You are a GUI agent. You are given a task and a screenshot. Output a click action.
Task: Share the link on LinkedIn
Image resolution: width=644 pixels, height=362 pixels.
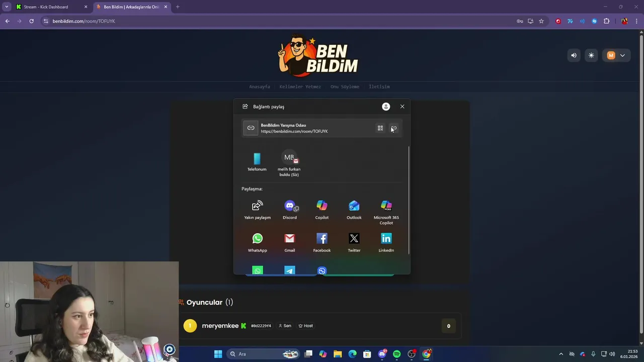[x=386, y=243]
